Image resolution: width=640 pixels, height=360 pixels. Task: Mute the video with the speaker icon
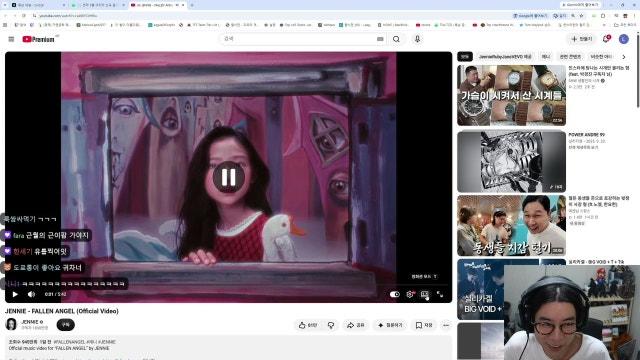pyautogui.click(x=31, y=294)
